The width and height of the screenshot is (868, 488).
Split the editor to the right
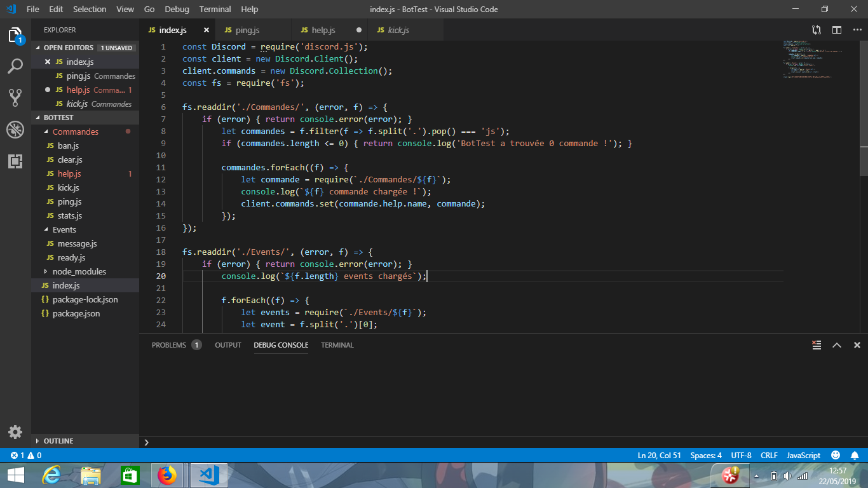tap(837, 30)
